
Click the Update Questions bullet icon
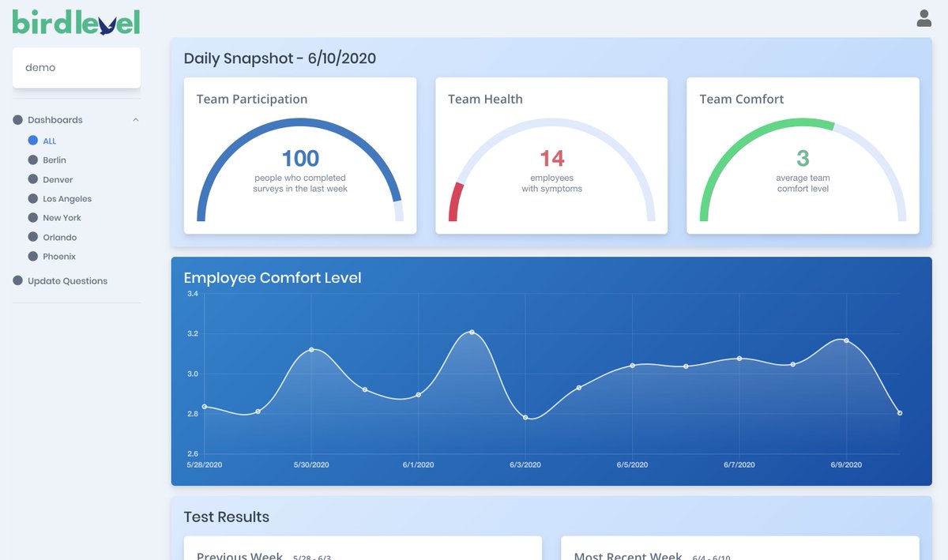tap(17, 280)
